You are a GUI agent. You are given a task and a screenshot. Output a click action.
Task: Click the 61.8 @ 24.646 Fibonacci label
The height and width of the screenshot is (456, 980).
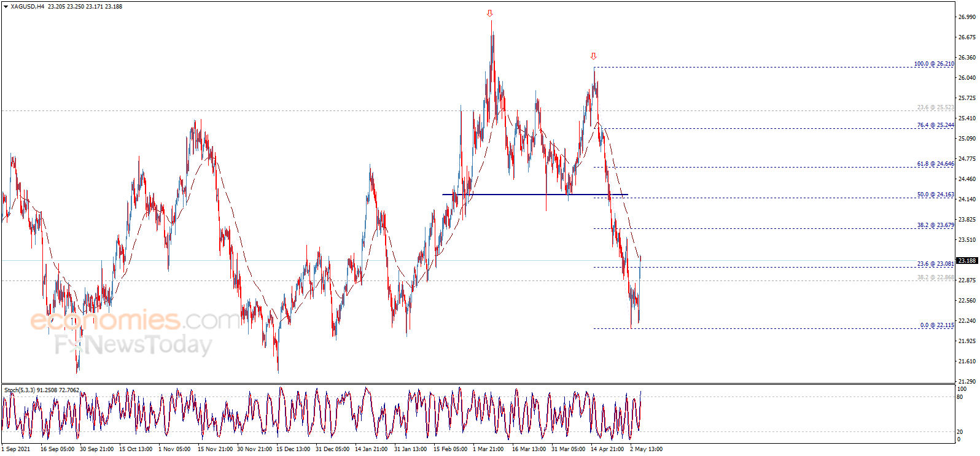935,164
